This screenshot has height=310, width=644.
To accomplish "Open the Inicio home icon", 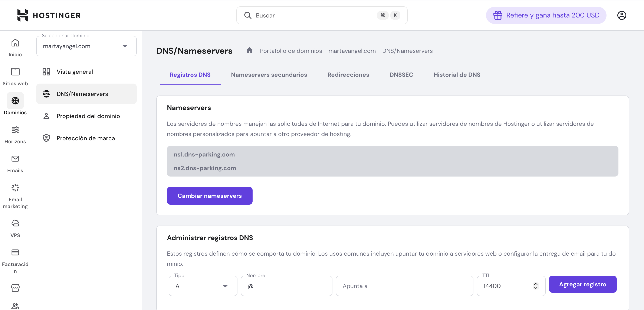I will [15, 43].
